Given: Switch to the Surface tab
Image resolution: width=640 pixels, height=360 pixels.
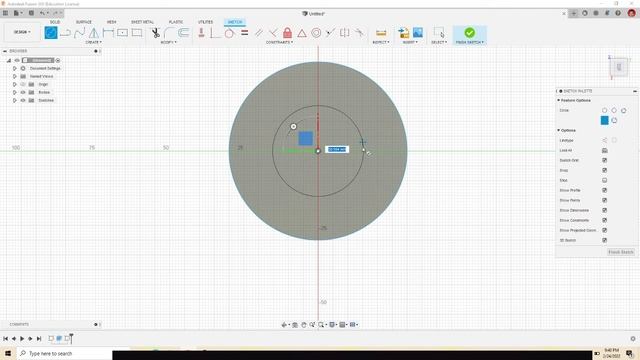Looking at the screenshot, I should point(84,22).
